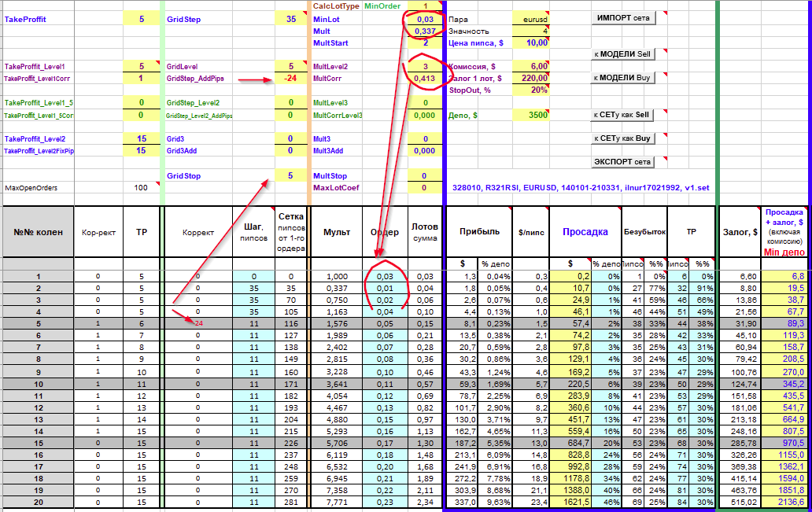Select the Mult value 0,337
The image size is (812, 512).
point(425,31)
